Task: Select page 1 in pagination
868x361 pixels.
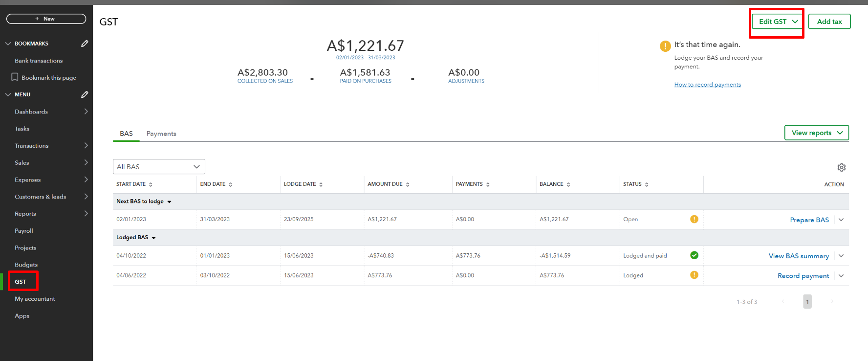Action: 807,301
